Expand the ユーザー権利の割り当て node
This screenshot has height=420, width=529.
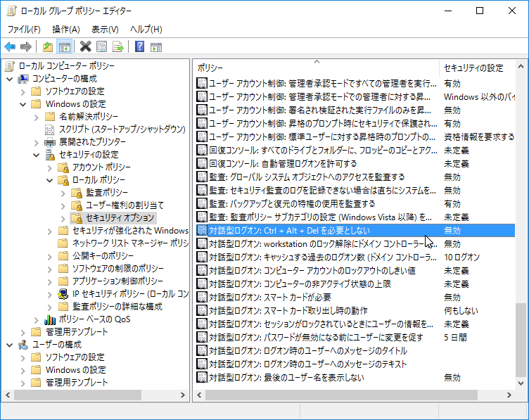[63, 206]
